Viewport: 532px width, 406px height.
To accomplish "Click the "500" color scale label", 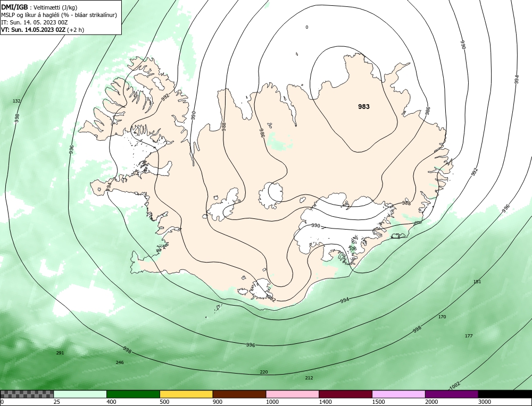I will click(x=164, y=402).
